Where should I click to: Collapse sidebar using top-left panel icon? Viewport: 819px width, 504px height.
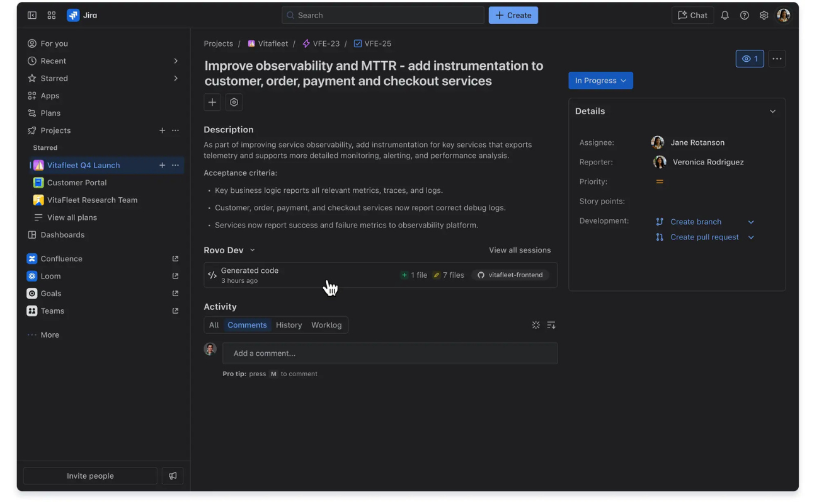tap(32, 15)
